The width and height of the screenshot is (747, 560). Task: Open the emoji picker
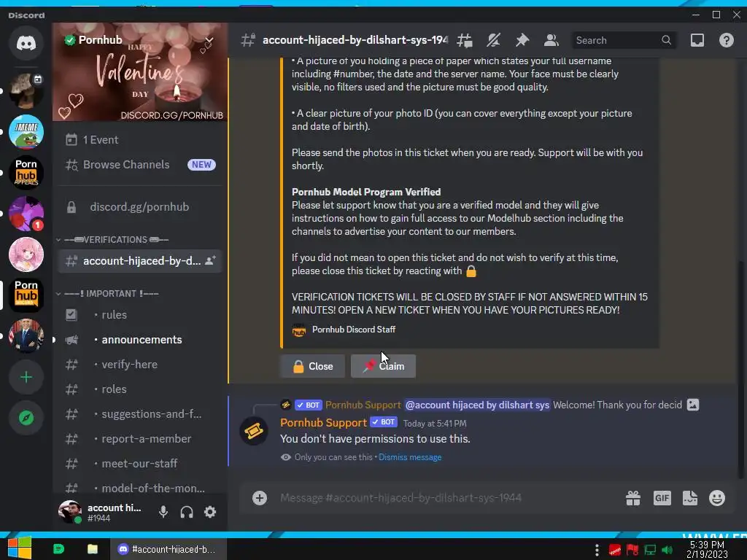[717, 498]
